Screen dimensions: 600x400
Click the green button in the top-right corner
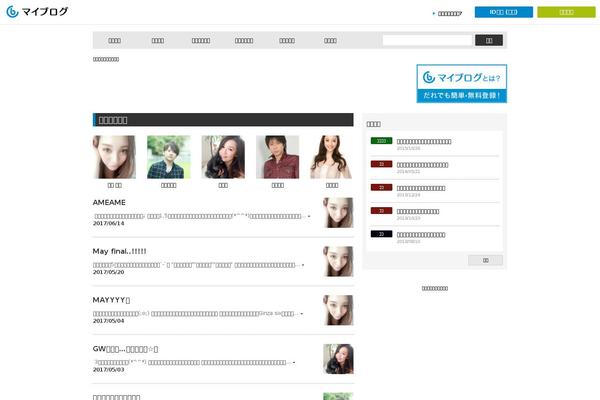click(566, 12)
